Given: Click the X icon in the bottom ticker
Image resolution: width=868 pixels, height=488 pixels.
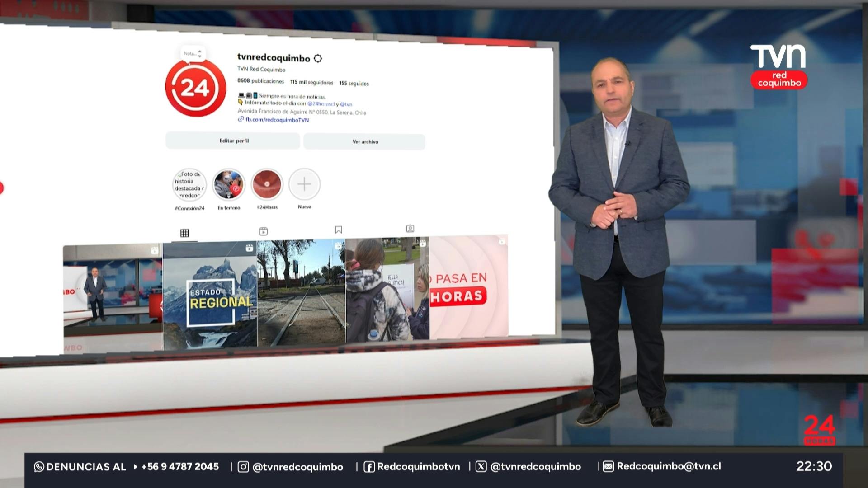Looking at the screenshot, I should (x=481, y=466).
